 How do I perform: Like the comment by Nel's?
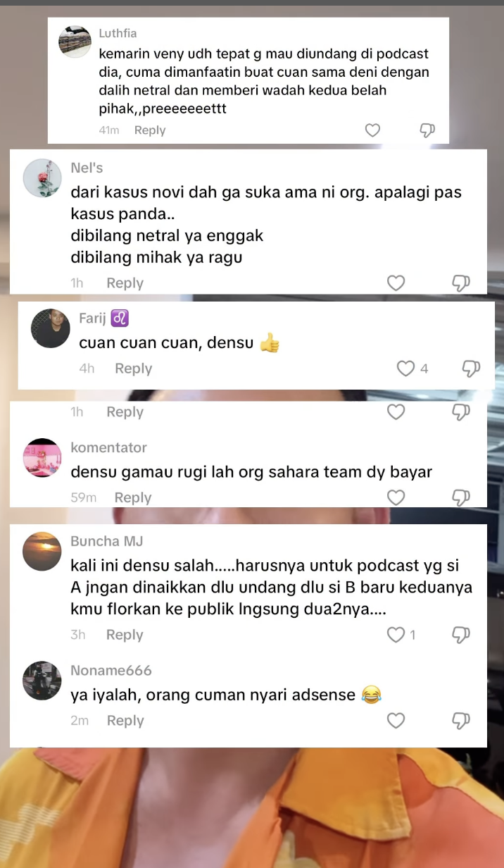396,283
